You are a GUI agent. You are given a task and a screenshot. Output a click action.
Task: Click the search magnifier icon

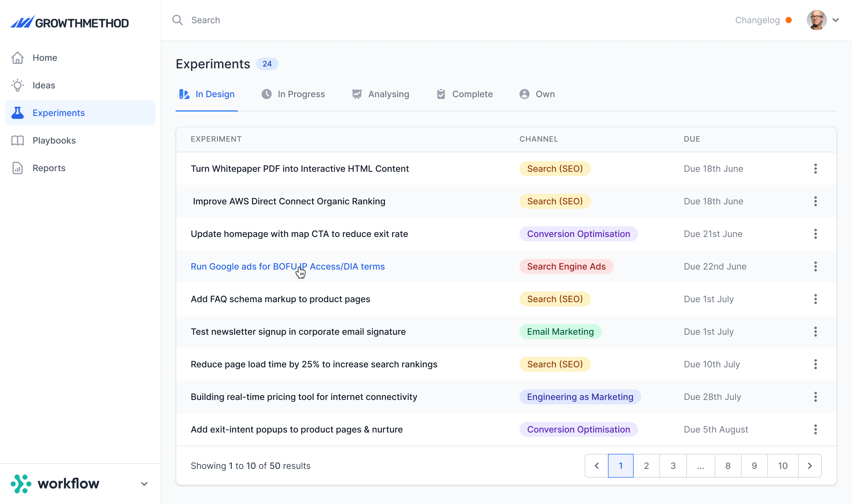(178, 20)
